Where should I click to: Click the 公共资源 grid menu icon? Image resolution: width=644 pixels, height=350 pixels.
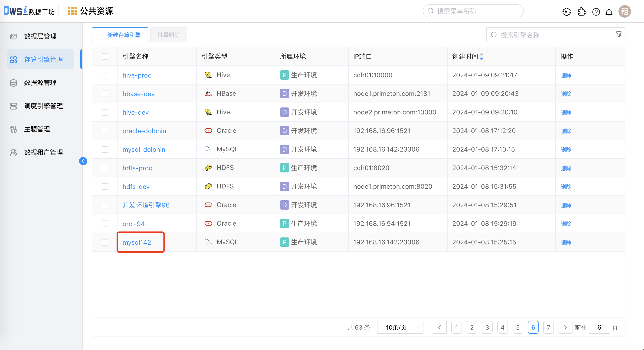point(72,11)
